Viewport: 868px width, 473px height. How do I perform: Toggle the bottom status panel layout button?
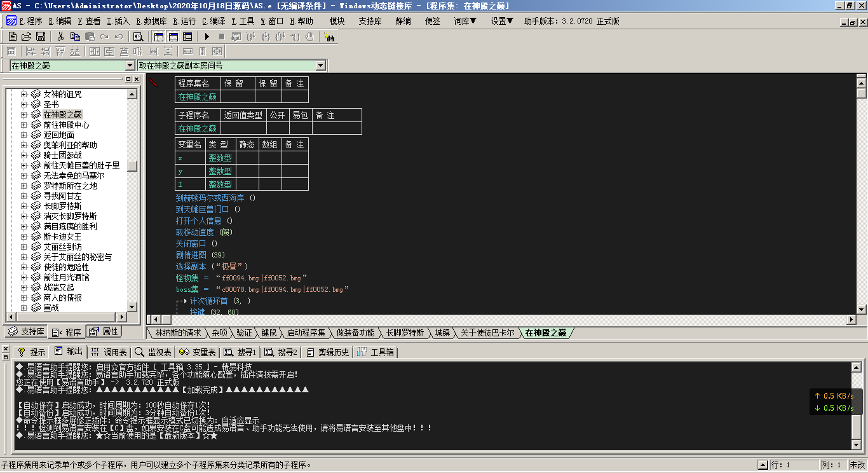173,37
